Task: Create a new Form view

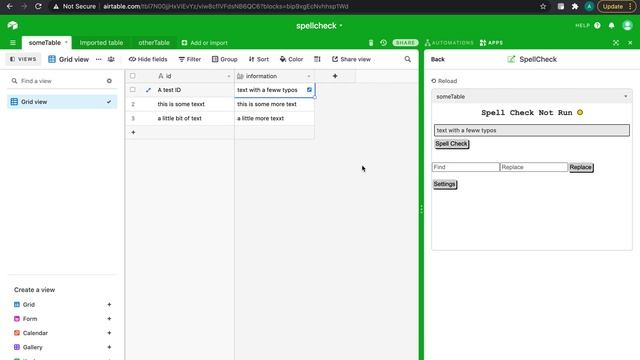Action: coord(62,319)
